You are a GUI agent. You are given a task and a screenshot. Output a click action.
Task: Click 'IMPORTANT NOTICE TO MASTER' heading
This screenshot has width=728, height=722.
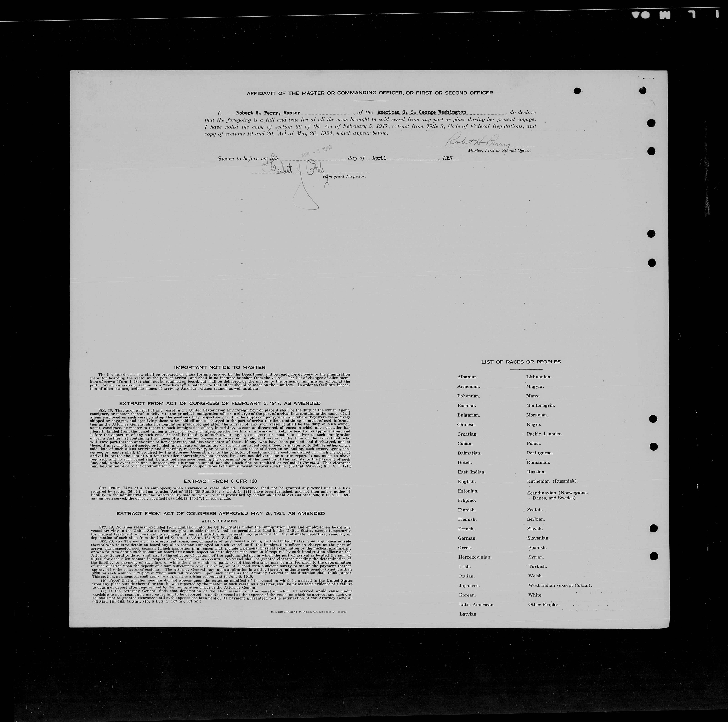[220, 367]
